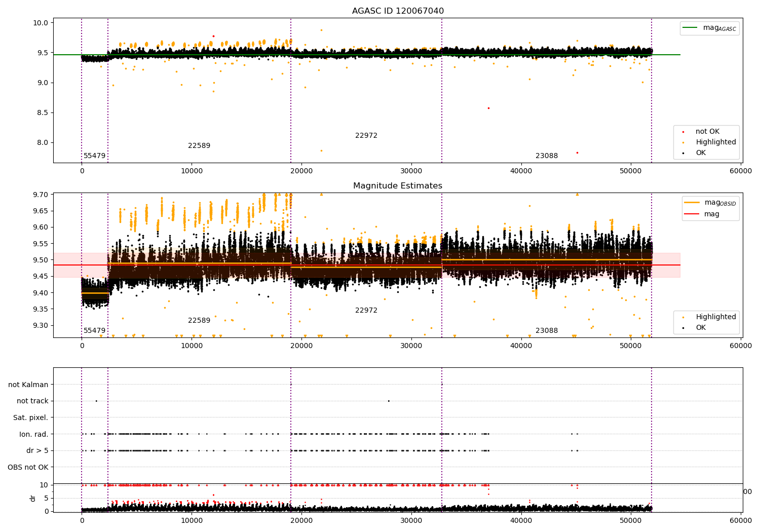Click OBSID label 22972 in middle plot
760x532 pixels.
click(x=366, y=311)
